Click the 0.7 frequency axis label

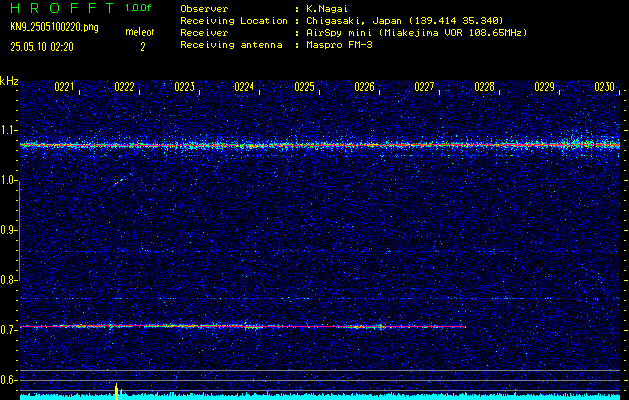pos(8,330)
